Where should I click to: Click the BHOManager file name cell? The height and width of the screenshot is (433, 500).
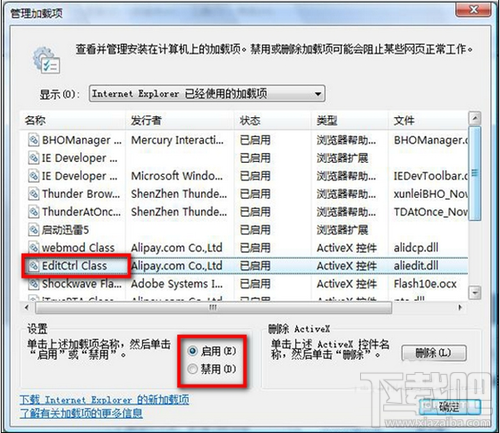coord(430,140)
